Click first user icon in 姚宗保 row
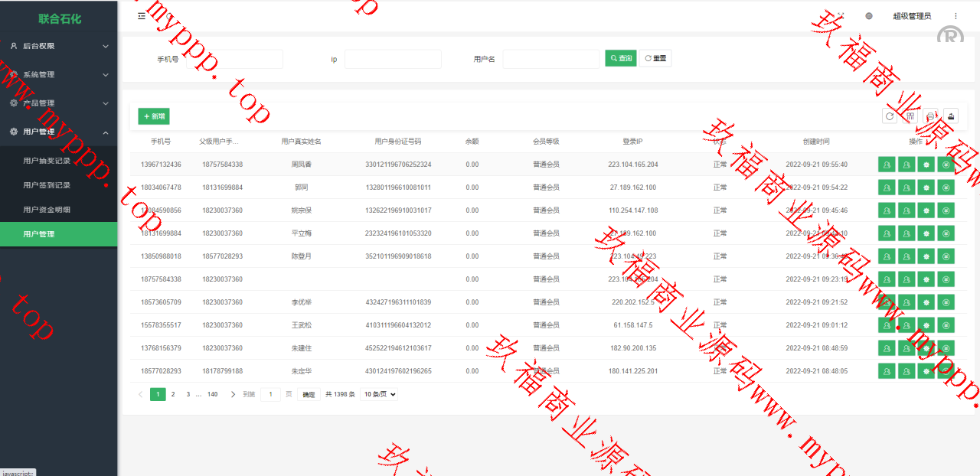Screen dimensions: 980x476 pos(887,210)
